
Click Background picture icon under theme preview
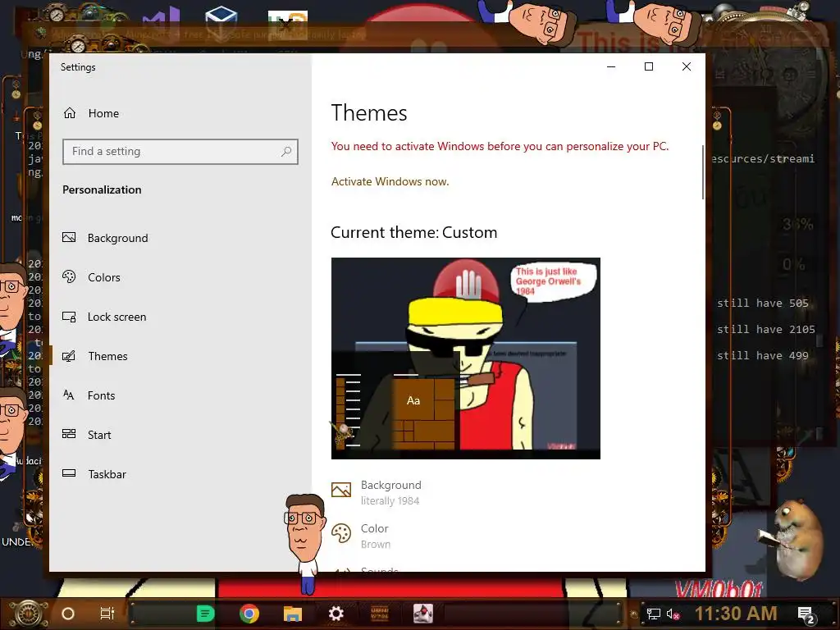[341, 490]
